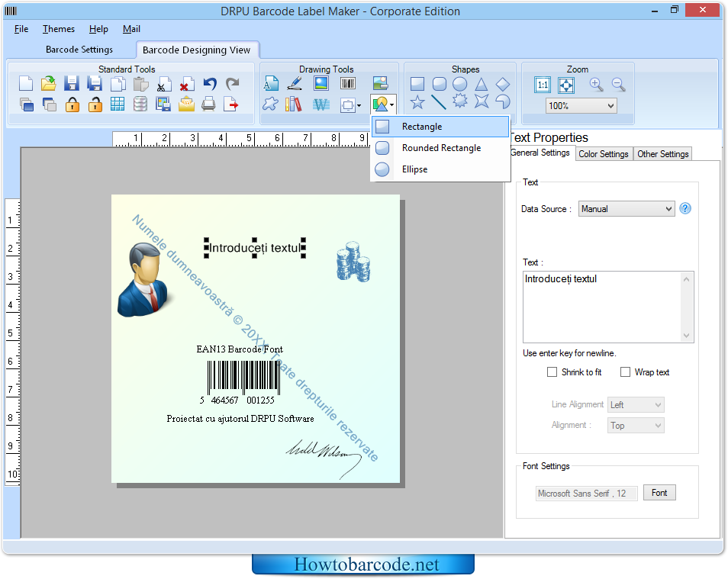The height and width of the screenshot is (579, 728).
Task: Draw a four-point star shape
Action: click(482, 101)
